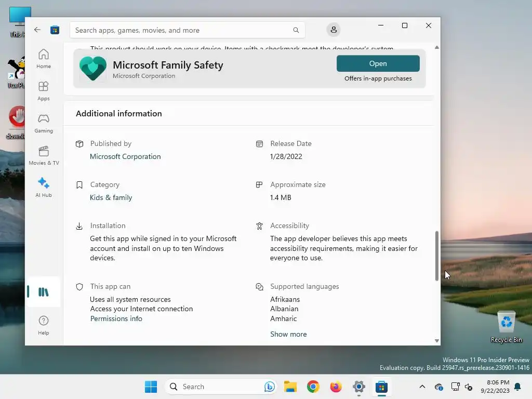This screenshot has height=399, width=532.
Task: Open Help in the Store sidebar
Action: click(x=44, y=326)
